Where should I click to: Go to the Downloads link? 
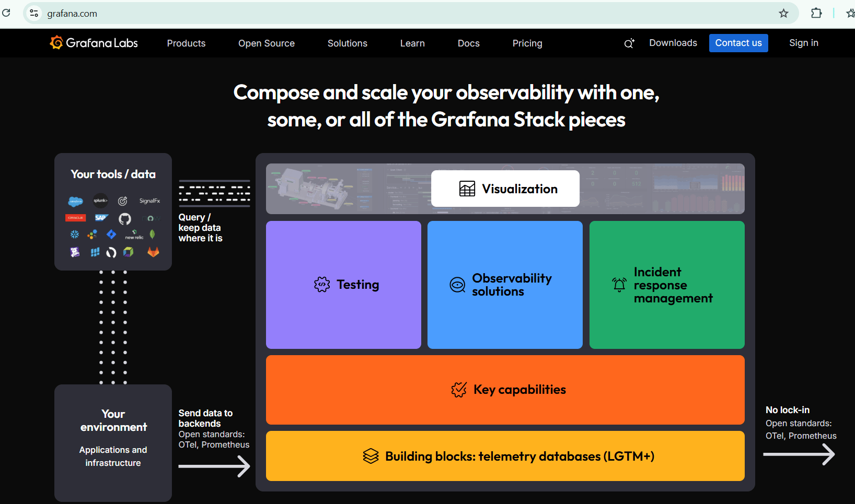tap(673, 43)
